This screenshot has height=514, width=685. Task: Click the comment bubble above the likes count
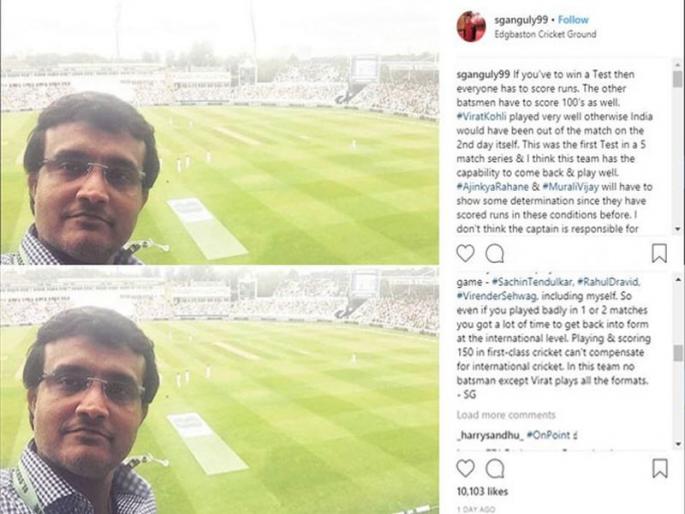click(x=495, y=468)
